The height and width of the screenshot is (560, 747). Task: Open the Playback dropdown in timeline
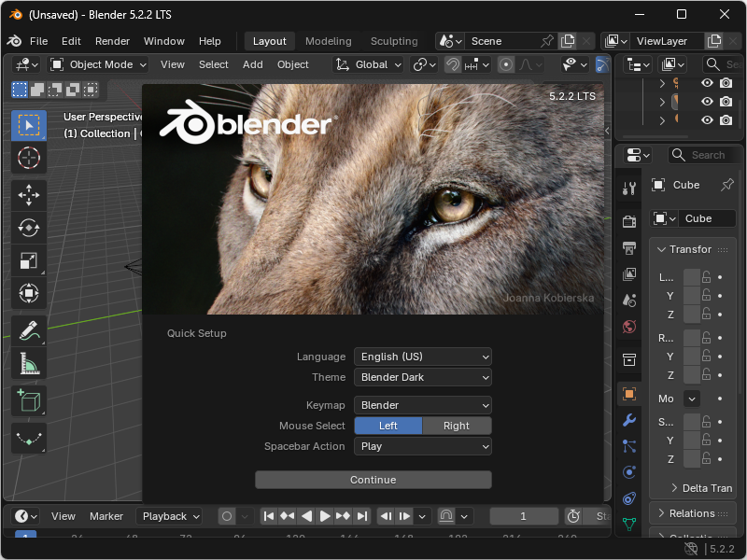coord(169,516)
